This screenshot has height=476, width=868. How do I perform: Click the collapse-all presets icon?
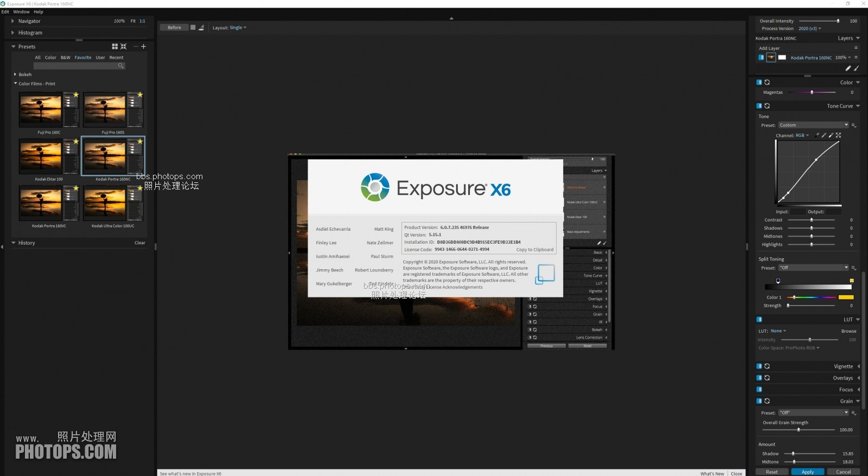[123, 47]
